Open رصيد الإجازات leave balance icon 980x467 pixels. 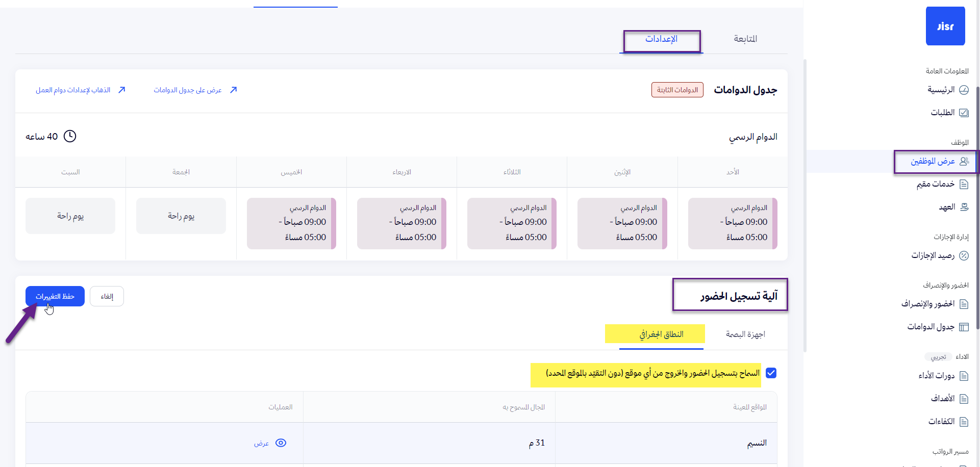(x=964, y=255)
